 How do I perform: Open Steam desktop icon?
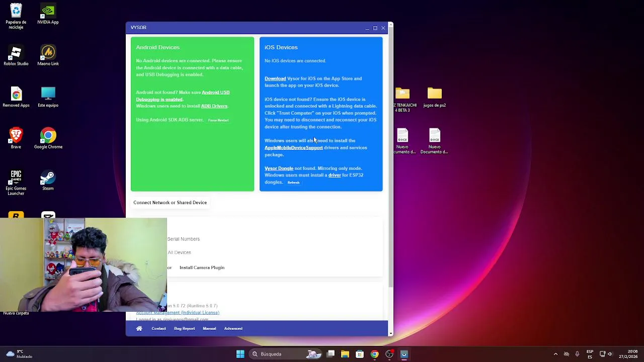pyautogui.click(x=48, y=180)
